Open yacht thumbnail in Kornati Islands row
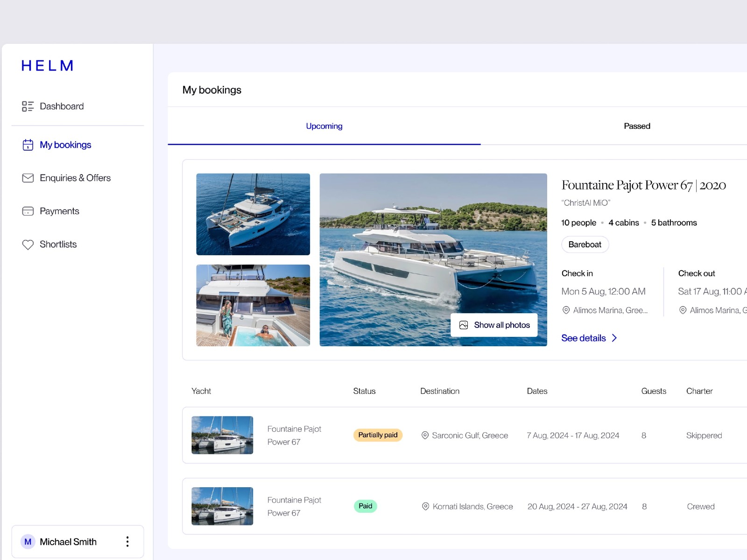The image size is (747, 560). coord(222,506)
